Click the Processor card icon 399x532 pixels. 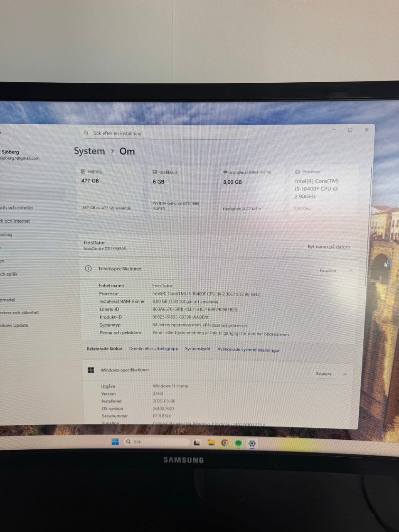point(298,172)
